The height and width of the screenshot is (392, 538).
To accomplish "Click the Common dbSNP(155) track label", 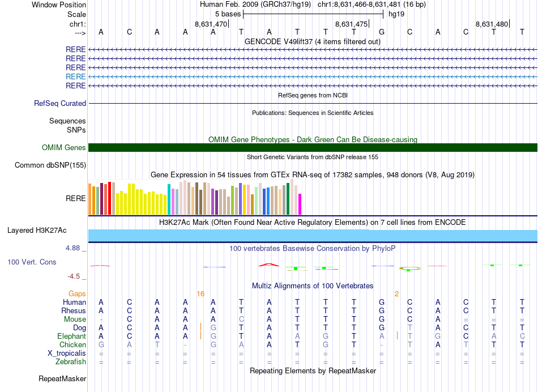I will pyautogui.click(x=50, y=165).
